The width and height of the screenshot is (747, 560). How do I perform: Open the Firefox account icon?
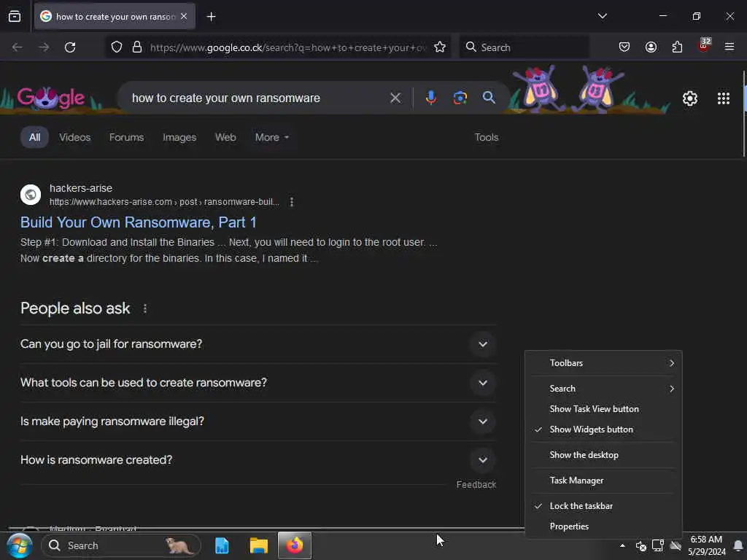(x=651, y=47)
